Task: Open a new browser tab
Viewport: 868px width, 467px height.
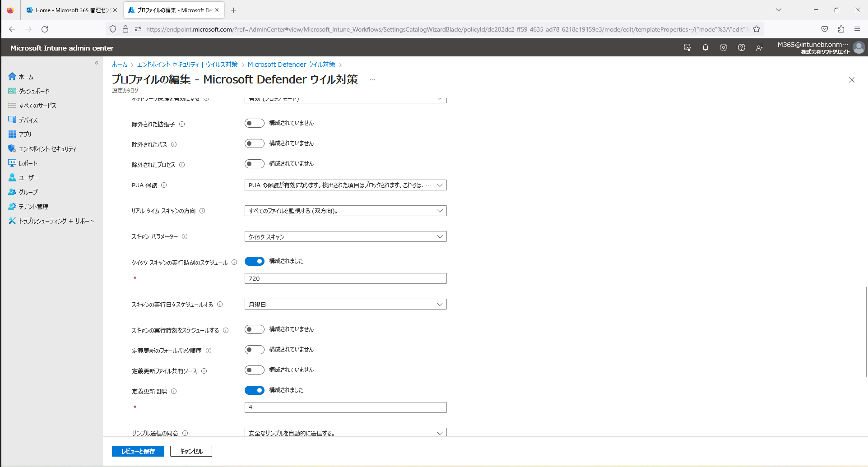Action: point(233,10)
